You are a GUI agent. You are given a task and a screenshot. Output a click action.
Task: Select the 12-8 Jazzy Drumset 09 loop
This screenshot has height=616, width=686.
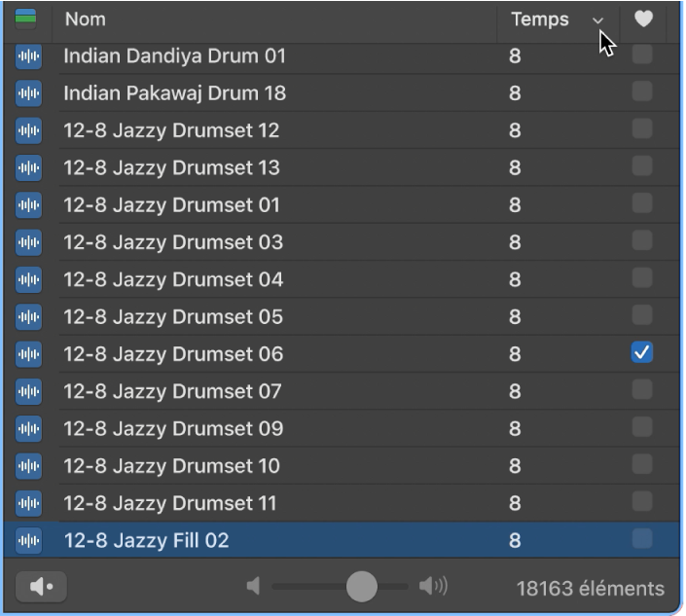click(173, 428)
